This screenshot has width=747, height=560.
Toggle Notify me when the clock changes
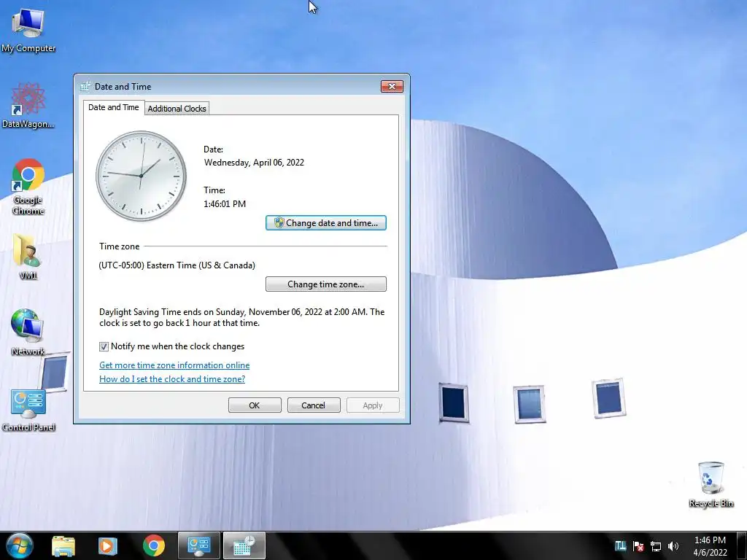[104, 346]
